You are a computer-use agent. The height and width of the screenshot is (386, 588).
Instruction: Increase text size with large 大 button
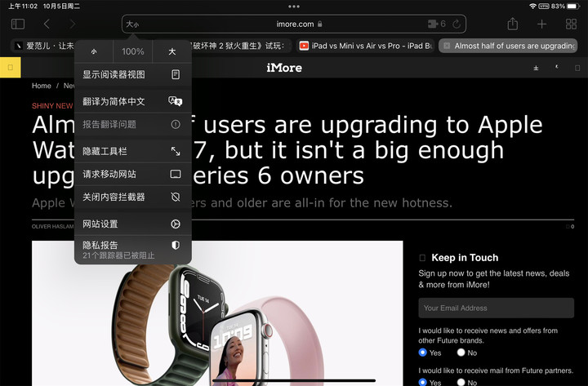[x=171, y=51]
